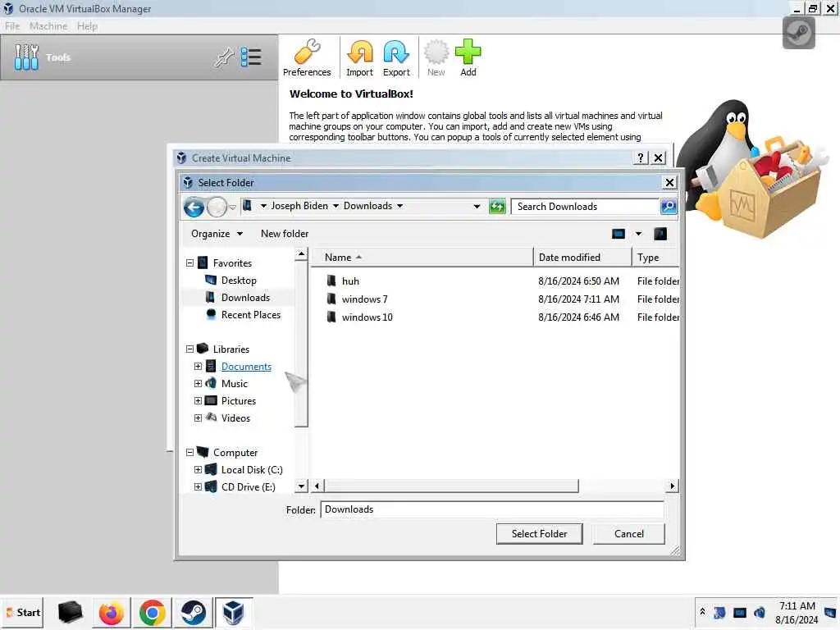Click the Select Folder button
The image size is (840, 630).
[539, 533]
